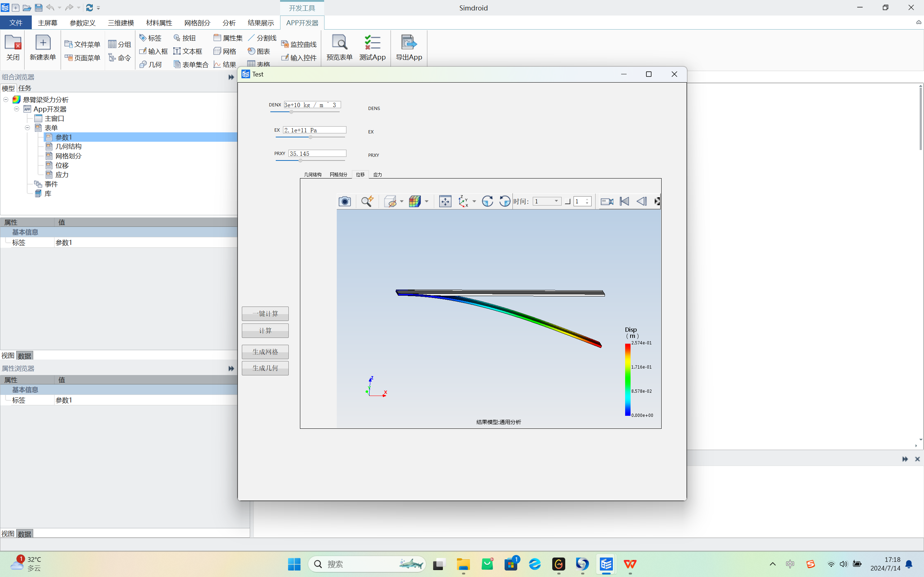The height and width of the screenshot is (577, 924).
Task: Switch to the 应力 stress results tab
Action: [x=378, y=174]
